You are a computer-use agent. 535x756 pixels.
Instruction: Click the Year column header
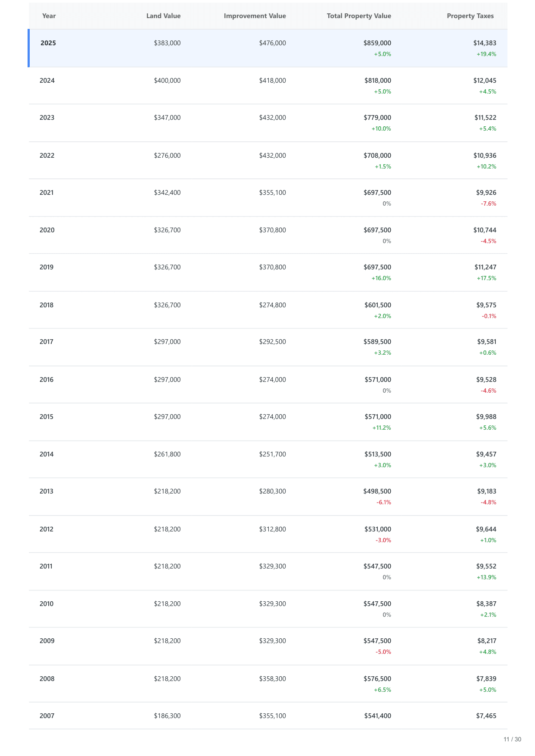point(49,16)
